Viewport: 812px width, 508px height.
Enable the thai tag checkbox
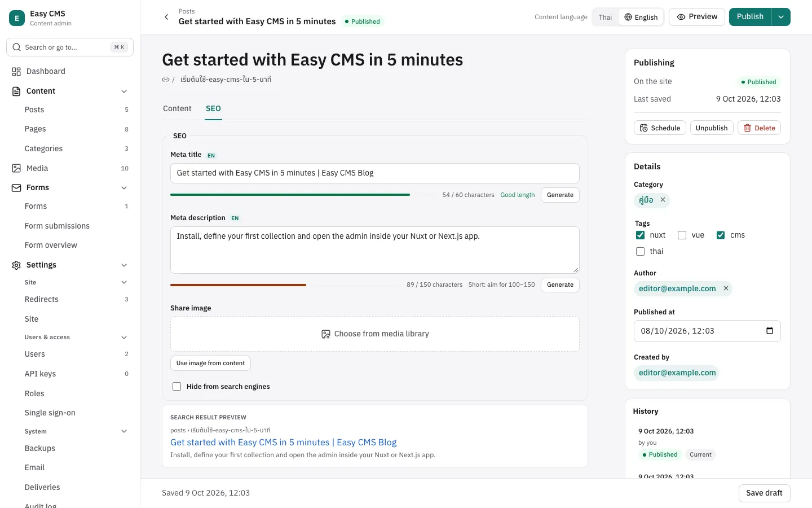[640, 252]
